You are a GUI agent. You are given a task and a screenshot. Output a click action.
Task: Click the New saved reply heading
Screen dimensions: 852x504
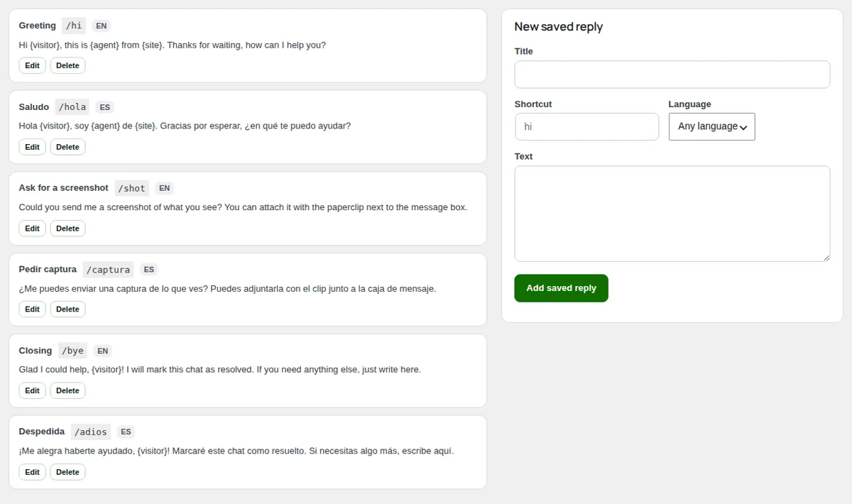coord(558,27)
